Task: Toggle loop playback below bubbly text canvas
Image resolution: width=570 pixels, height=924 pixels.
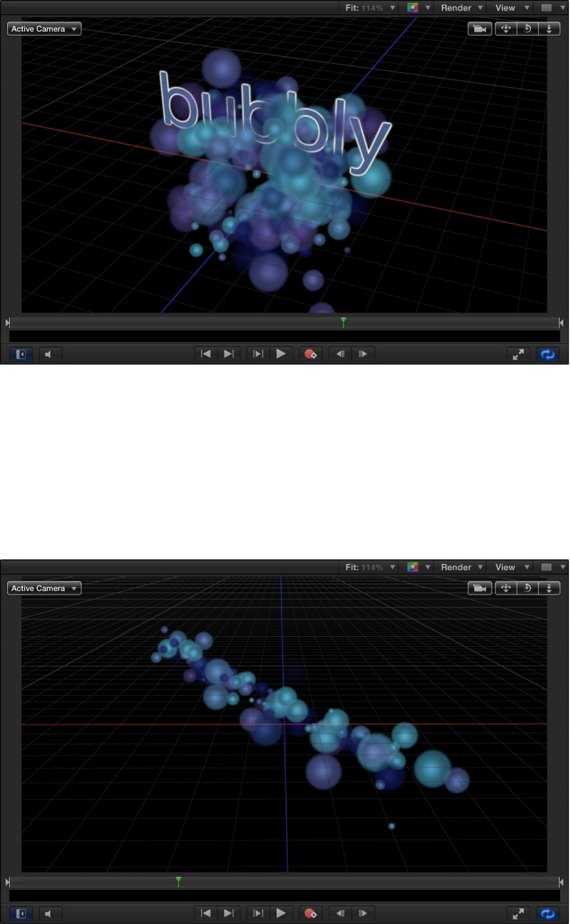Action: click(547, 354)
